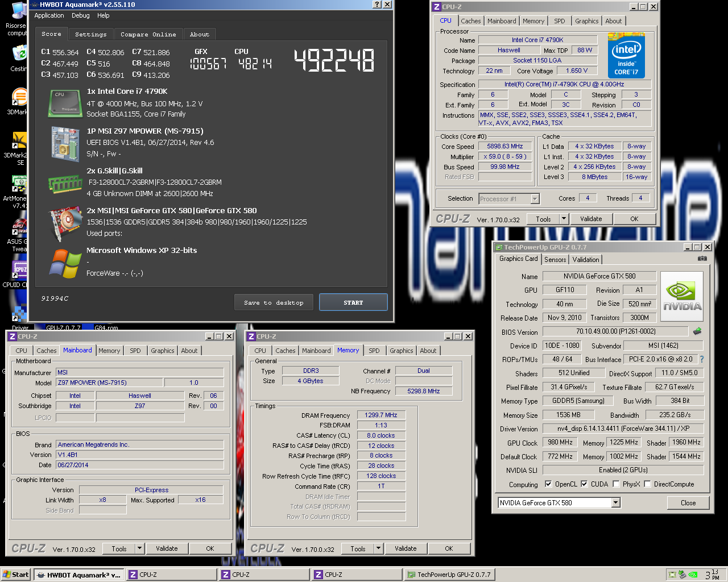Click the Intel Core i7 logo in CPU-Z
Screen dimensions: 728x582
click(x=626, y=55)
